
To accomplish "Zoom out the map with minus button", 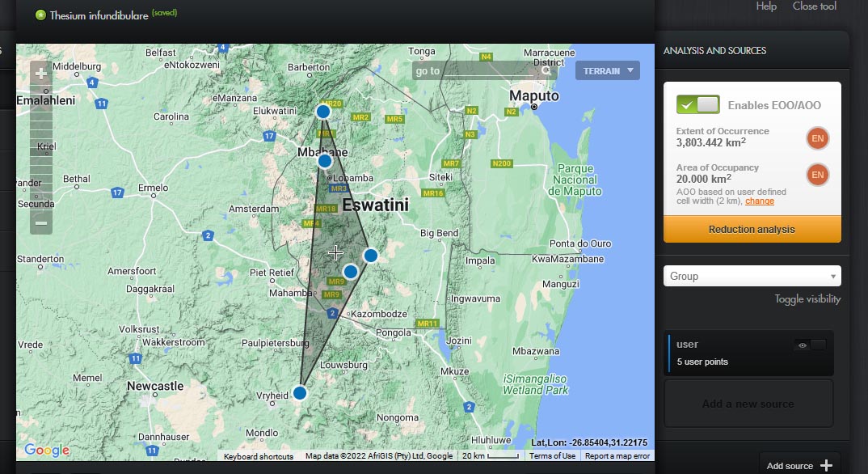I will [x=41, y=222].
